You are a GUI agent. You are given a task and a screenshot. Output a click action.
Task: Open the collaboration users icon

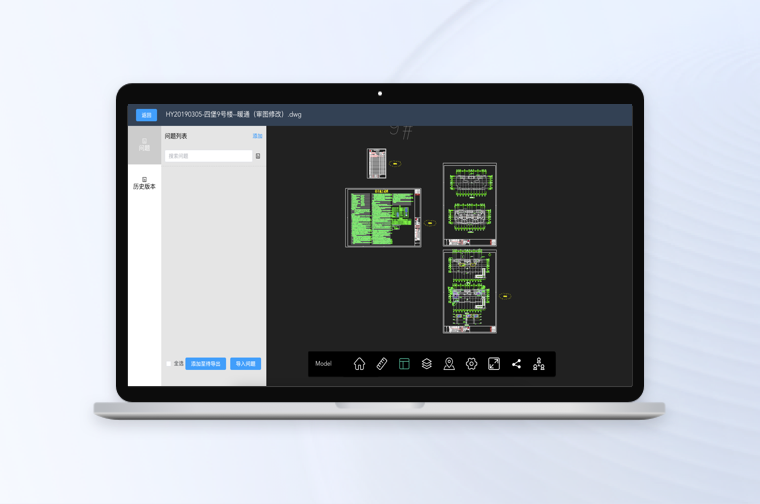tap(539, 364)
